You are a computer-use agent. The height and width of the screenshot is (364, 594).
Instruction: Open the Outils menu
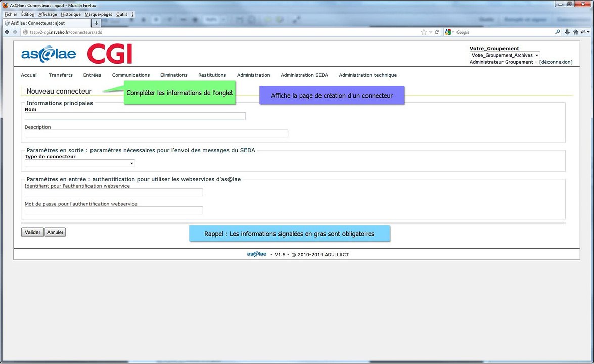pyautogui.click(x=122, y=14)
